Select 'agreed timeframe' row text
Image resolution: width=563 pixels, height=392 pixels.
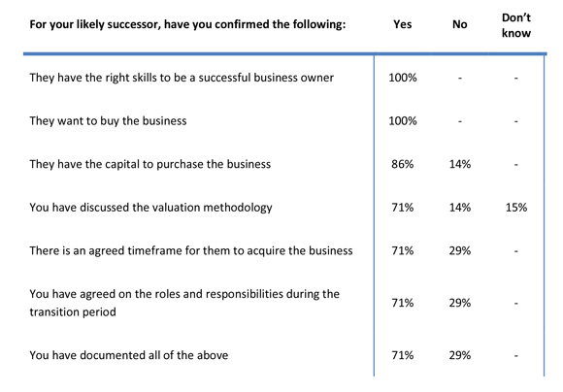(191, 251)
